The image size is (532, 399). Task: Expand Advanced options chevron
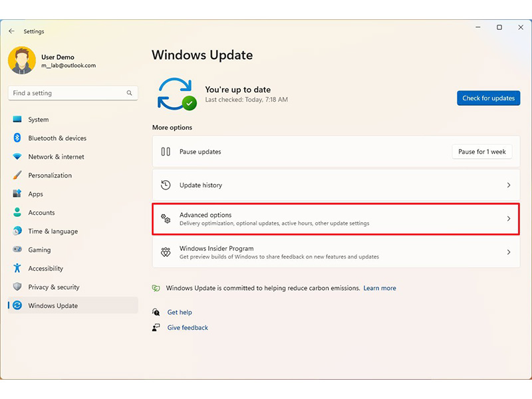pyautogui.click(x=509, y=219)
